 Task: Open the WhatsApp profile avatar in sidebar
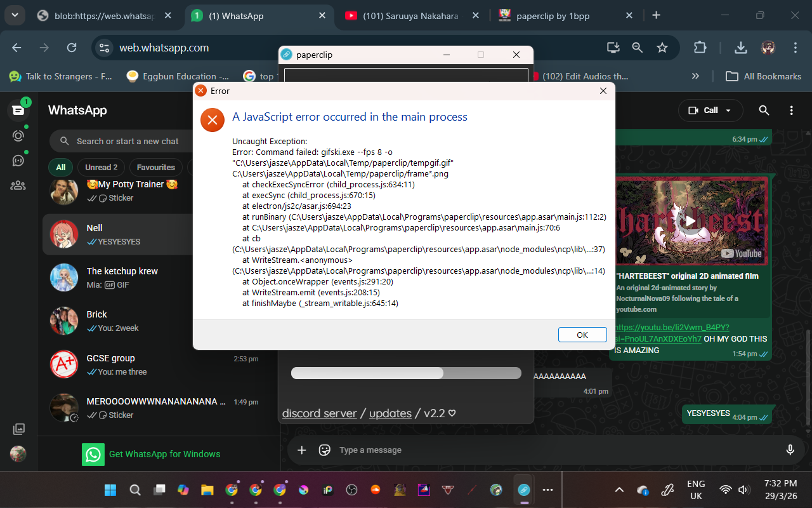point(18,454)
